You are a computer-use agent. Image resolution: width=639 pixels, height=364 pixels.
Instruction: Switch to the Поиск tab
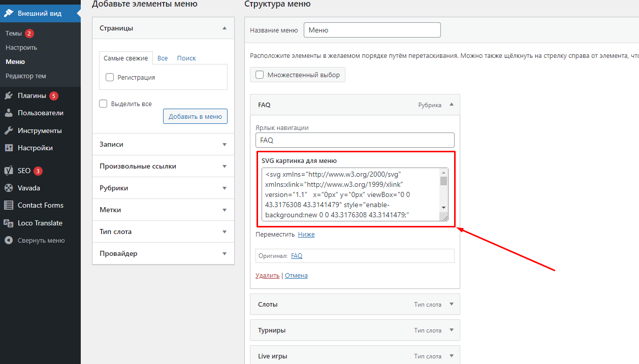click(186, 58)
